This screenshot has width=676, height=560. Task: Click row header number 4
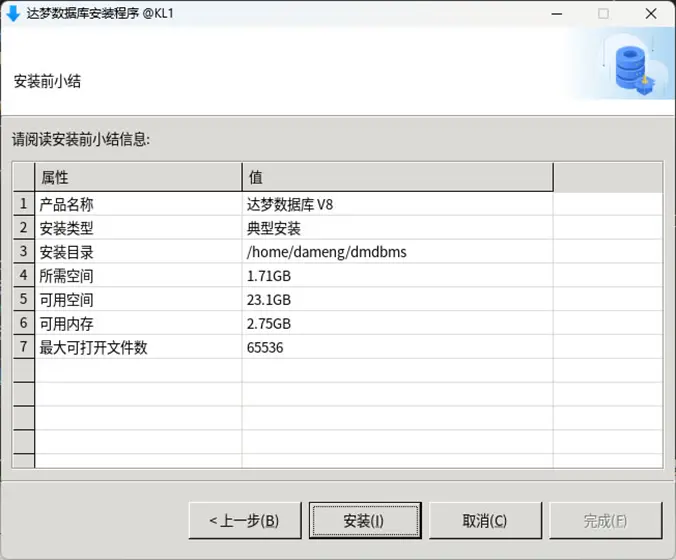pos(24,275)
